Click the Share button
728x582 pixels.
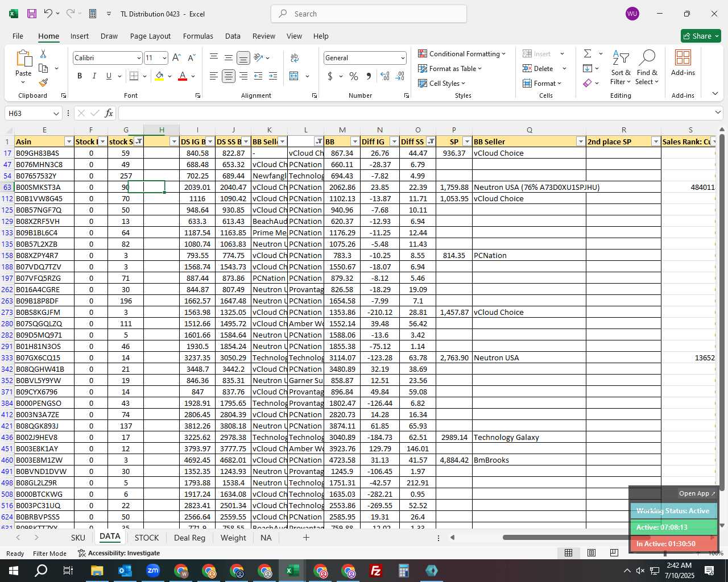pos(701,36)
